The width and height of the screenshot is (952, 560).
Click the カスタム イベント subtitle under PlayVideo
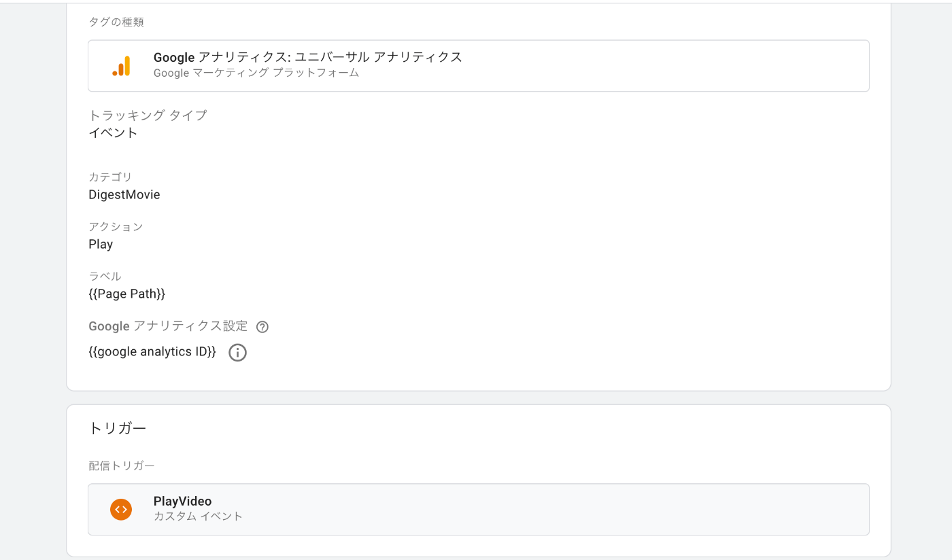click(198, 517)
